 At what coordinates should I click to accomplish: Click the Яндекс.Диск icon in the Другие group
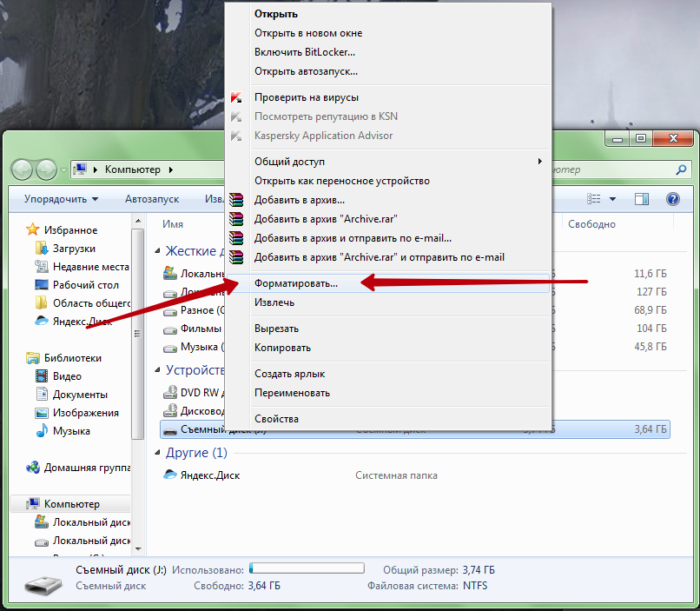171,475
